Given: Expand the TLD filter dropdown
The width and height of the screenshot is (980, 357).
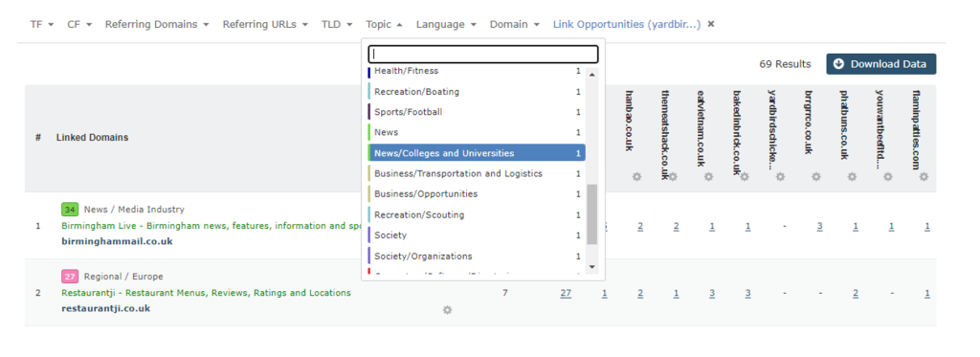Looking at the screenshot, I should point(337,24).
